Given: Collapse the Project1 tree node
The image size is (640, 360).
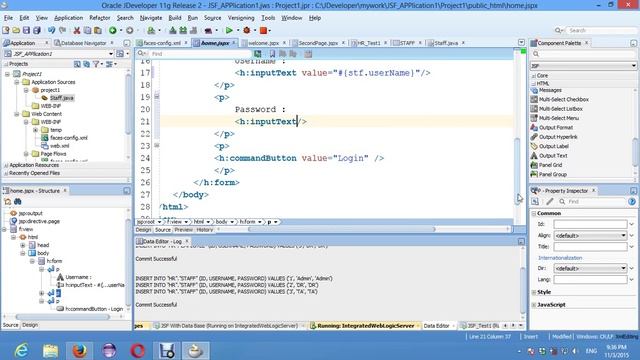Looking at the screenshot, I should pyautogui.click(x=7, y=74).
